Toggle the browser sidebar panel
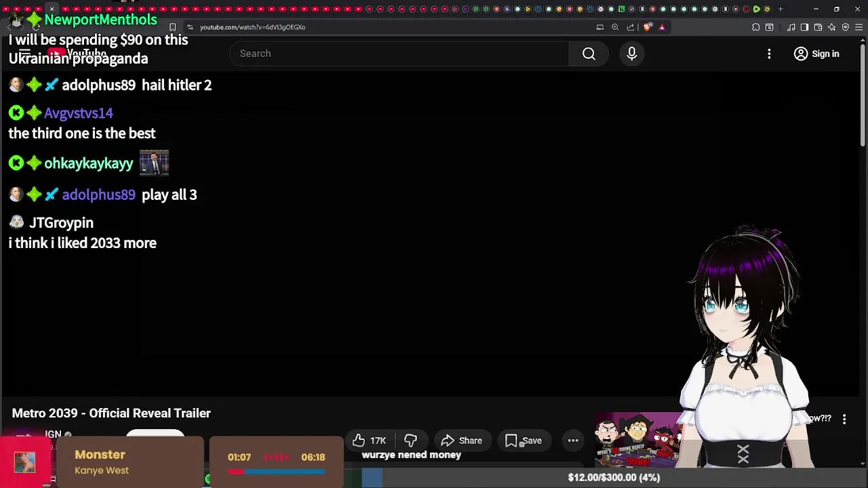This screenshot has width=868, height=488. click(x=804, y=27)
